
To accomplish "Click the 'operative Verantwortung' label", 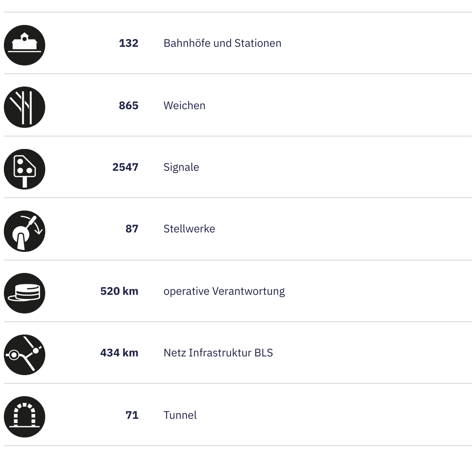I will (x=224, y=291).
